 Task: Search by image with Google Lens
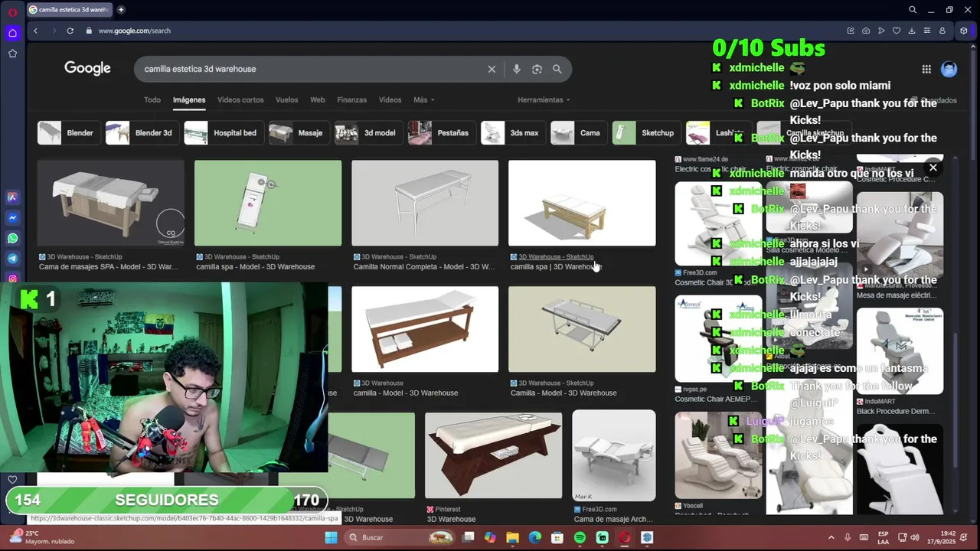(537, 69)
